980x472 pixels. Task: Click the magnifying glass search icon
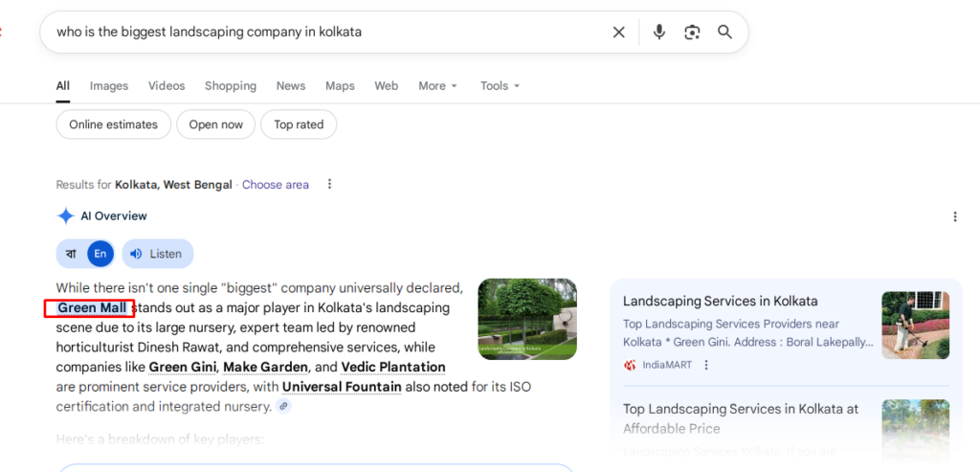724,32
